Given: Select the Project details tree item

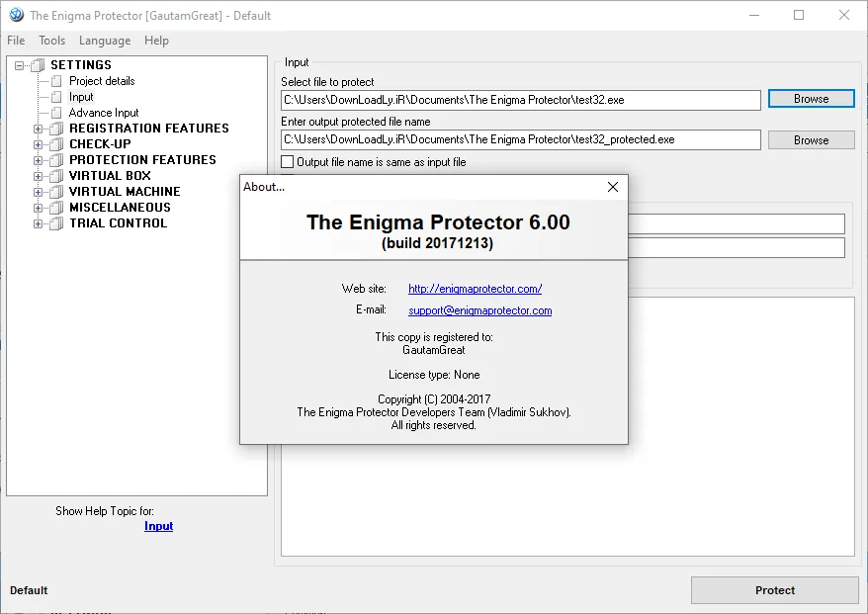Looking at the screenshot, I should 102,81.
